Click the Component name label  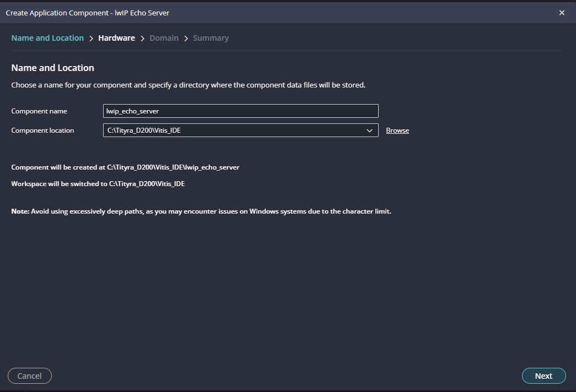(39, 111)
